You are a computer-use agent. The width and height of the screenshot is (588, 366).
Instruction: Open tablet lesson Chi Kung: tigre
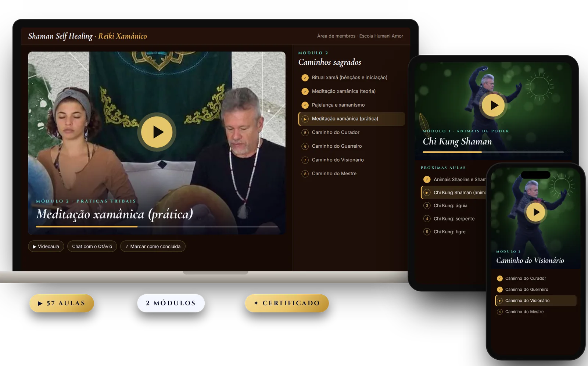[x=453, y=232]
